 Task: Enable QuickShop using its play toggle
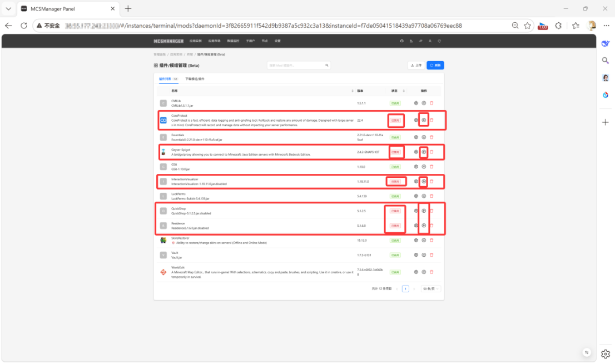pyautogui.click(x=424, y=211)
